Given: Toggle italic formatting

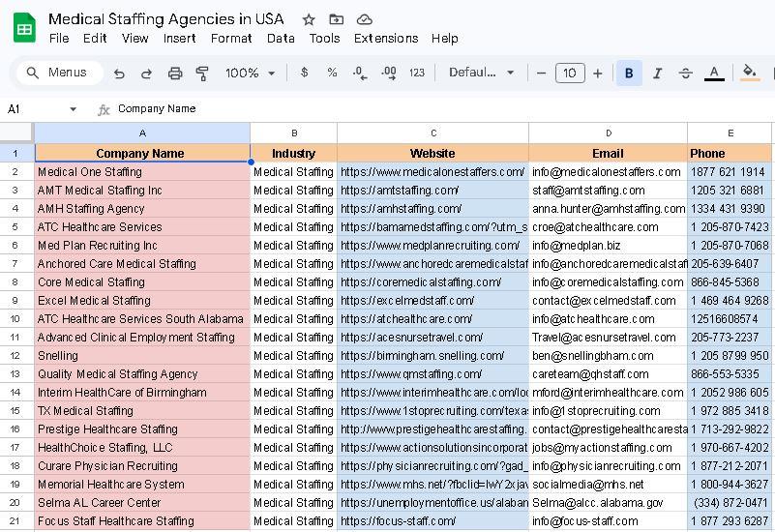Looking at the screenshot, I should (x=657, y=74).
